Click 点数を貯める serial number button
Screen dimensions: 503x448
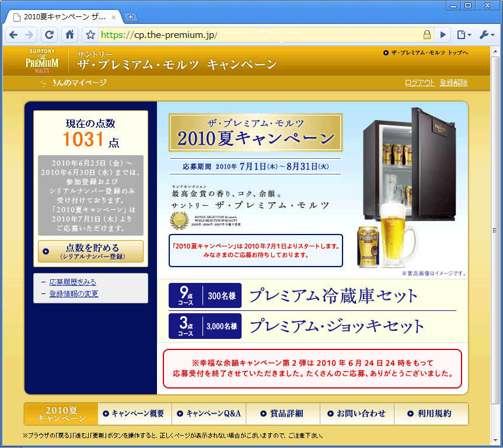90,251
